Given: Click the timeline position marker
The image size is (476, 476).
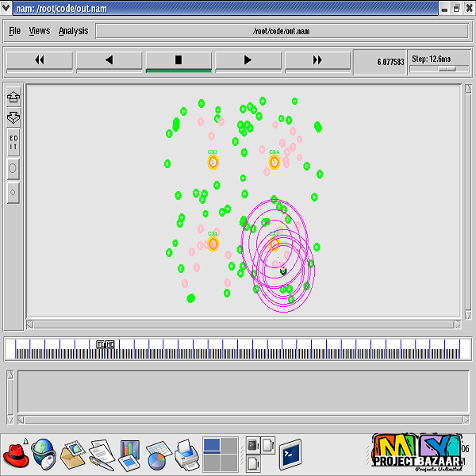Looking at the screenshot, I should 105,344.
